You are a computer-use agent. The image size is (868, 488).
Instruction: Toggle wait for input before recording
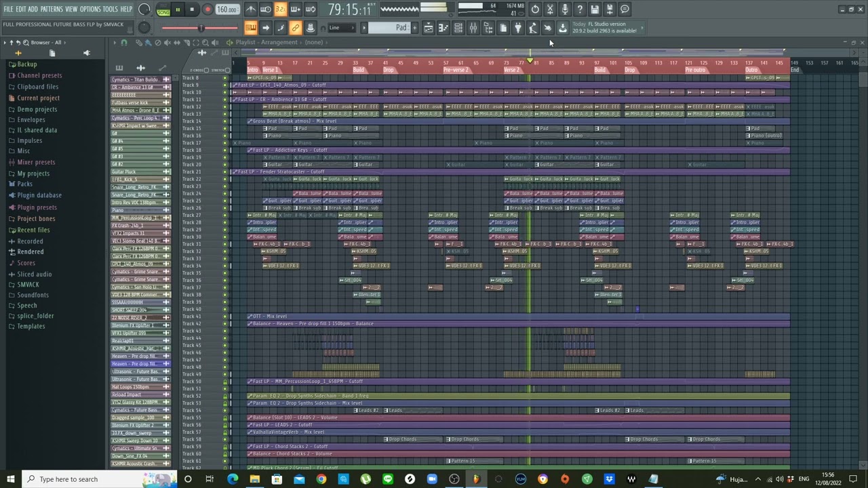[x=266, y=9]
